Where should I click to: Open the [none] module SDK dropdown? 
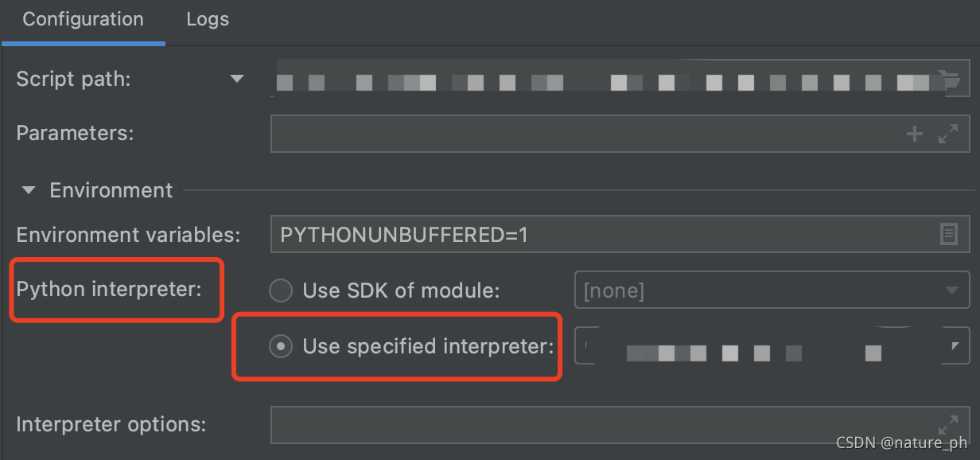click(953, 290)
